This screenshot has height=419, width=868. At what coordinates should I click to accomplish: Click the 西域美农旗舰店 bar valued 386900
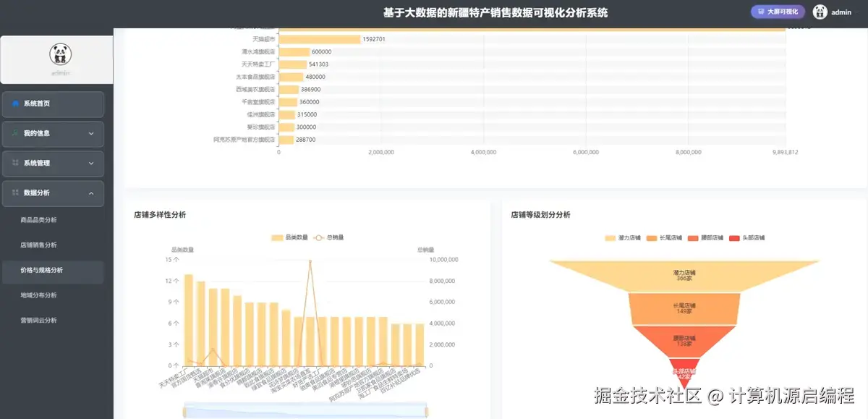pos(289,90)
